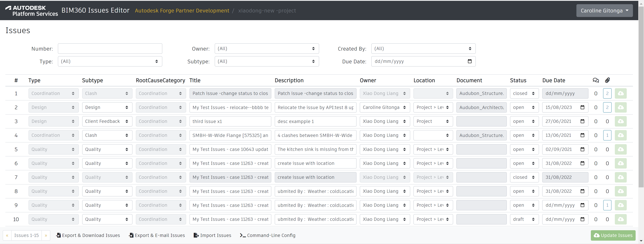Click Import Issues

tap(212, 235)
